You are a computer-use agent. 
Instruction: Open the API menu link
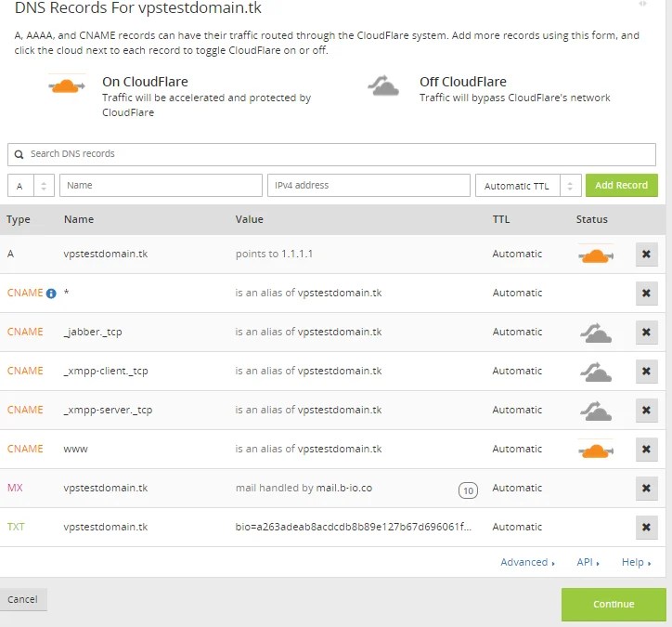pos(588,562)
